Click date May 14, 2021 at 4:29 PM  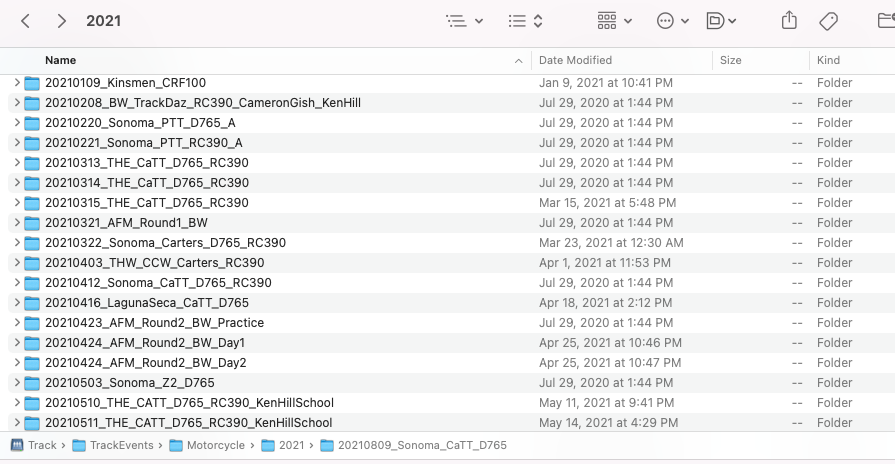click(x=608, y=422)
